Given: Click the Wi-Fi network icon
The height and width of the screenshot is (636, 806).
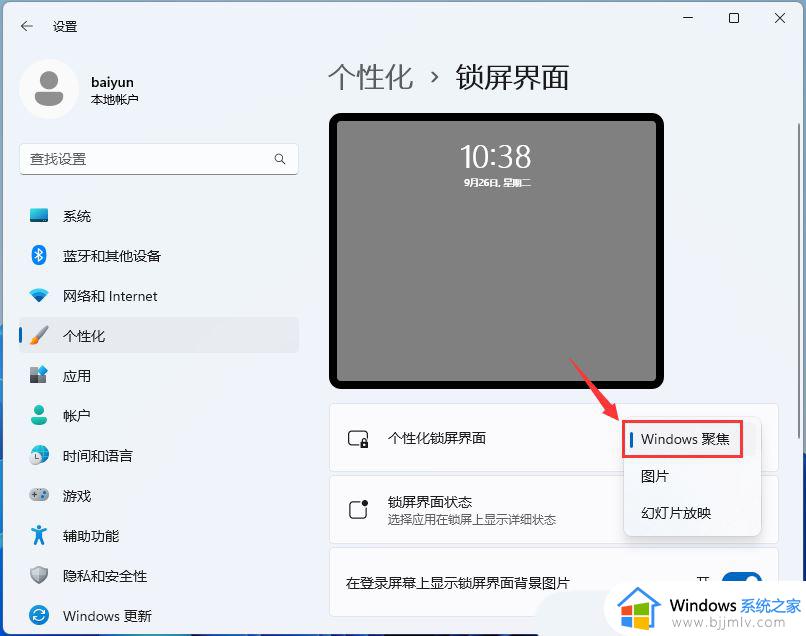Looking at the screenshot, I should tap(39, 296).
